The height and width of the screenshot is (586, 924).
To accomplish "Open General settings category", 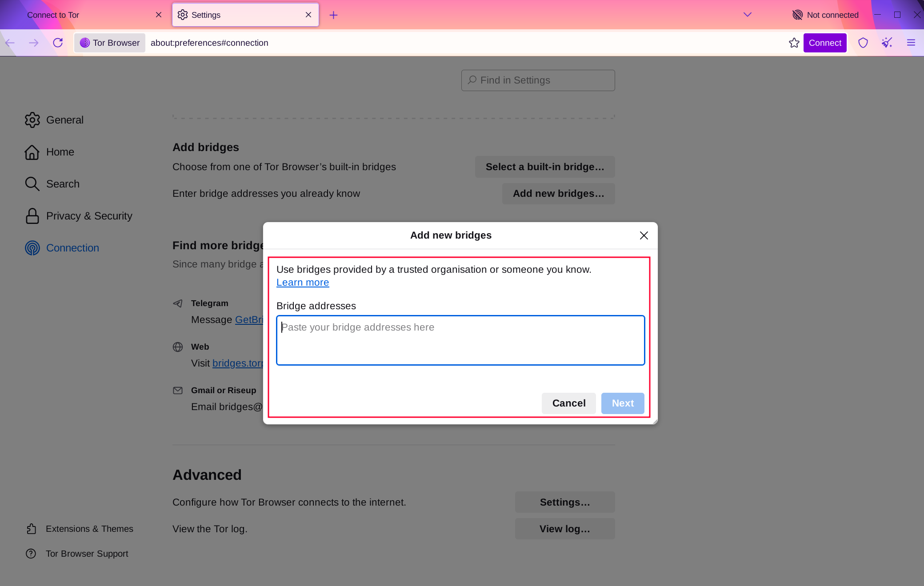I will (54, 120).
